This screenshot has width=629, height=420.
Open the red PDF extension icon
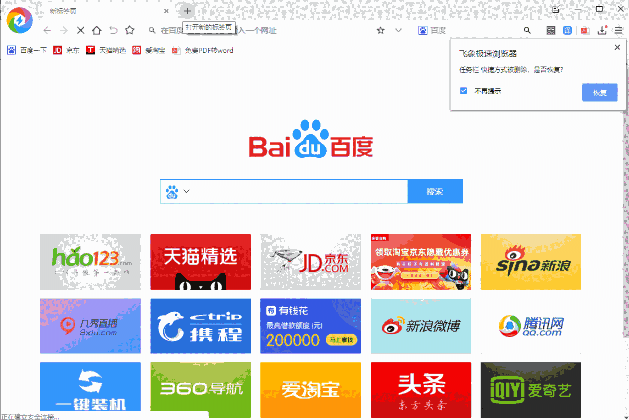[x=585, y=30]
